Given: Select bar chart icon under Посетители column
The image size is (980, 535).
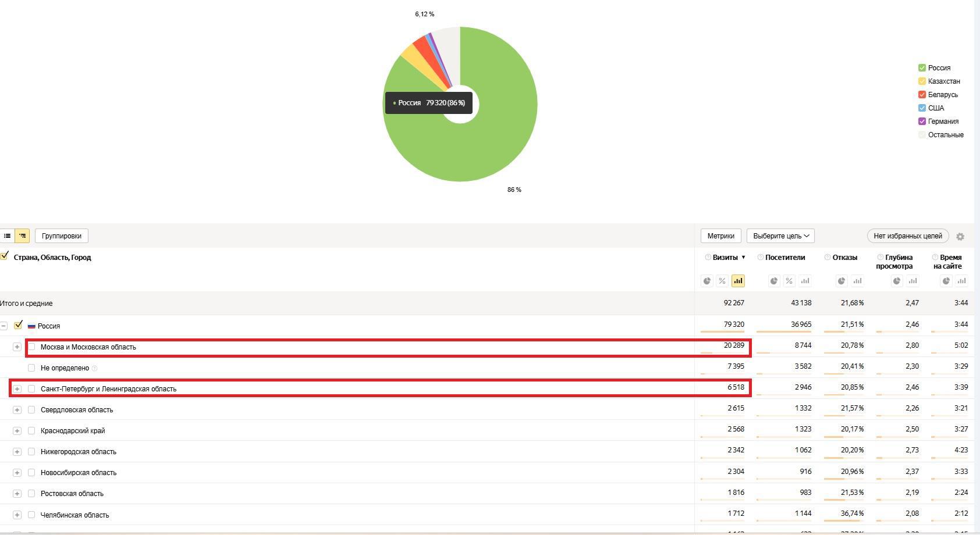Looking at the screenshot, I should (805, 281).
